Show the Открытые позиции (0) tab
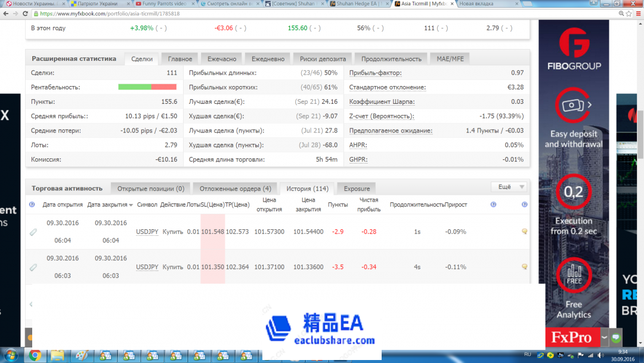The height and width of the screenshot is (363, 644). tap(150, 189)
